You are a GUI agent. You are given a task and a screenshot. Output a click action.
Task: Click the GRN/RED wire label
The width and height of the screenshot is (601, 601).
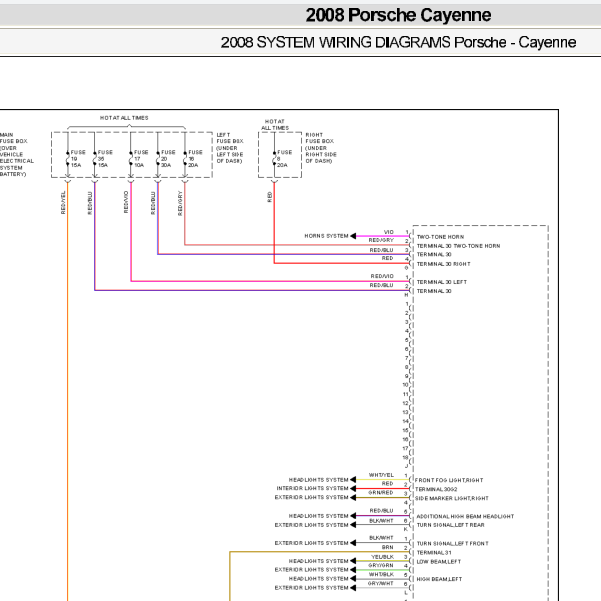tap(381, 493)
